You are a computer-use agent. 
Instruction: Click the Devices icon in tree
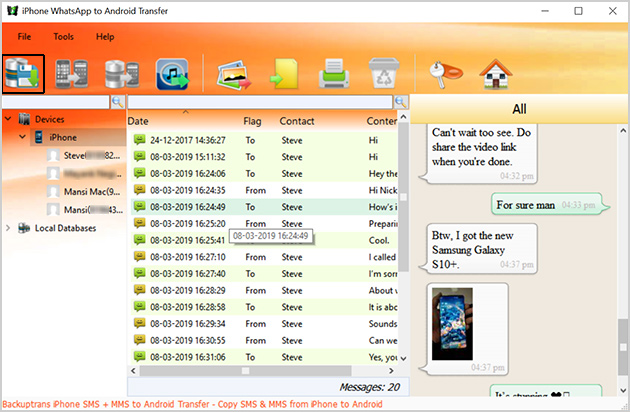[25, 119]
